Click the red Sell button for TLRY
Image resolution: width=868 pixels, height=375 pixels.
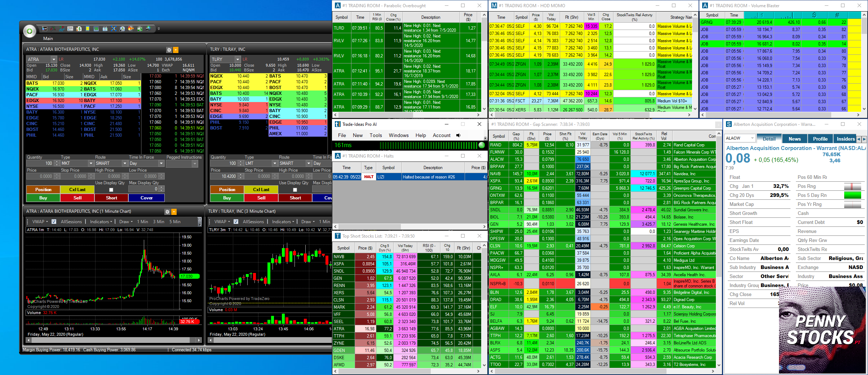(261, 198)
